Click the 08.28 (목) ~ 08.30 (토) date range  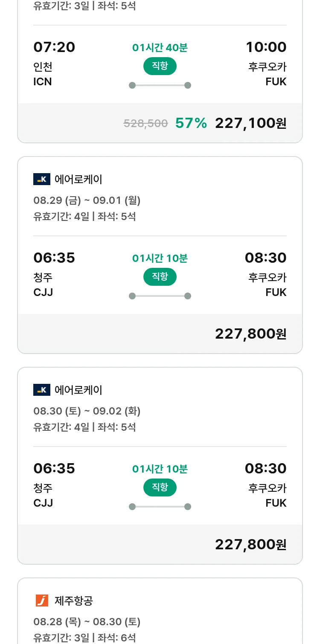point(87,621)
